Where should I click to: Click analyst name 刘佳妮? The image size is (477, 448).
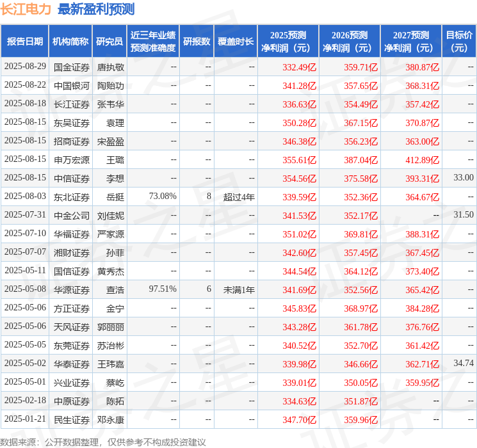click(x=110, y=216)
